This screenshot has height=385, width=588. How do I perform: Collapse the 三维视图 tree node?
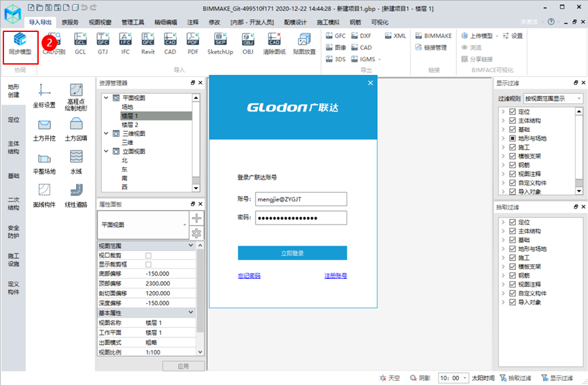coord(106,133)
